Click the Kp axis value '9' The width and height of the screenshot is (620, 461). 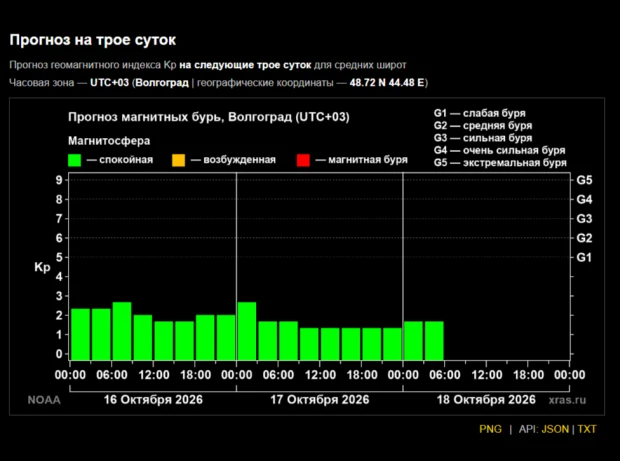tap(59, 180)
